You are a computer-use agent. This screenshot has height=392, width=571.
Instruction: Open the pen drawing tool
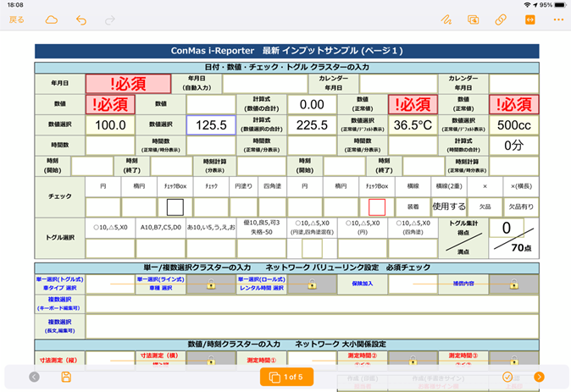(446, 19)
